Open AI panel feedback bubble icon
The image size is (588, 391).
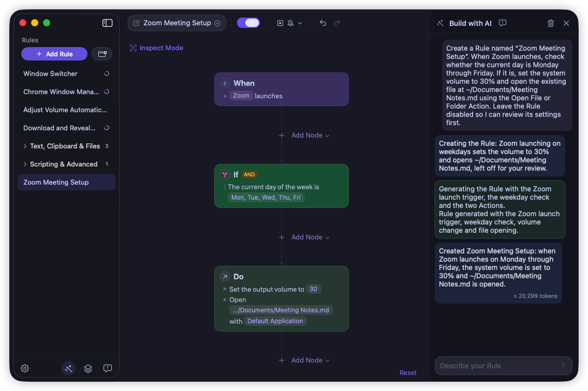pyautogui.click(x=503, y=23)
